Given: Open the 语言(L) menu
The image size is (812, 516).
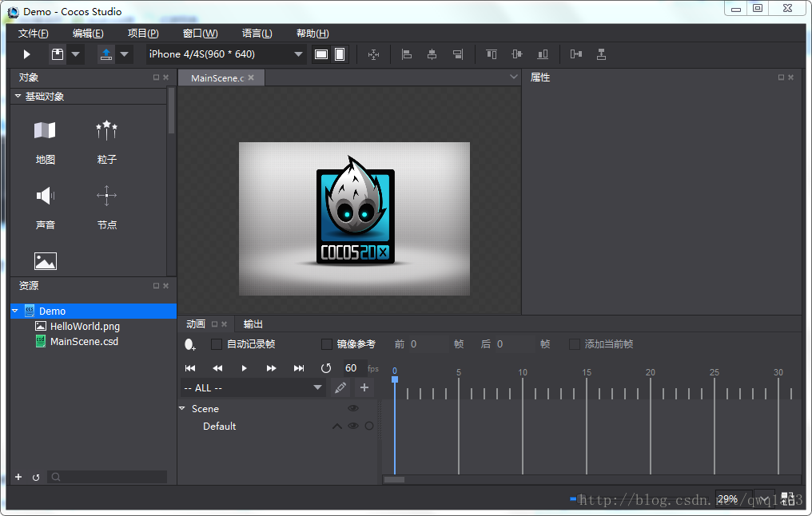Looking at the screenshot, I should [x=257, y=34].
